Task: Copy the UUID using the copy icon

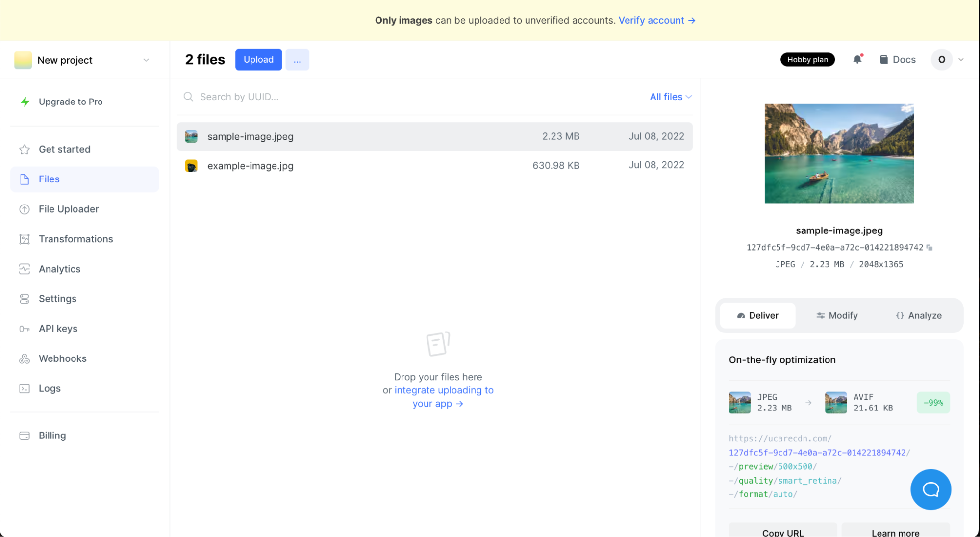Action: pyautogui.click(x=929, y=247)
